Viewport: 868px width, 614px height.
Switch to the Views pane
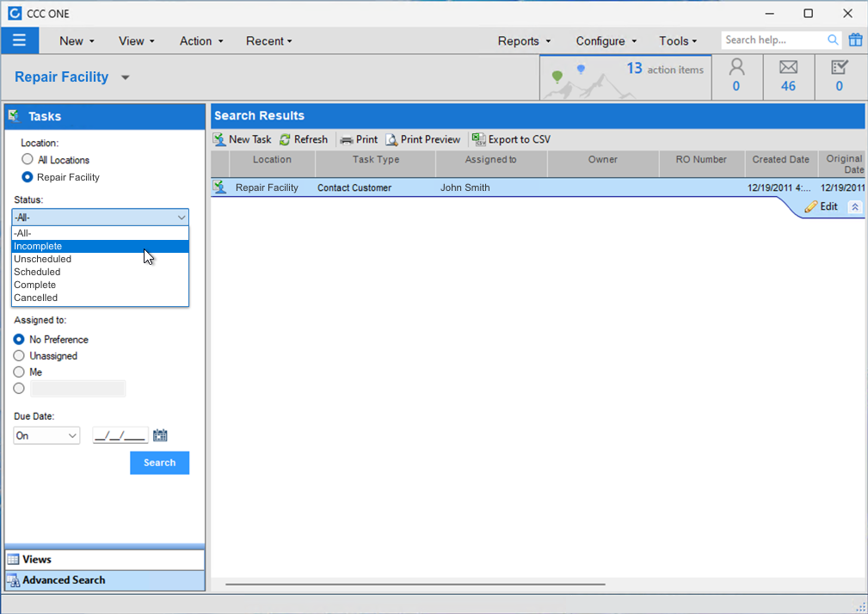[105, 559]
